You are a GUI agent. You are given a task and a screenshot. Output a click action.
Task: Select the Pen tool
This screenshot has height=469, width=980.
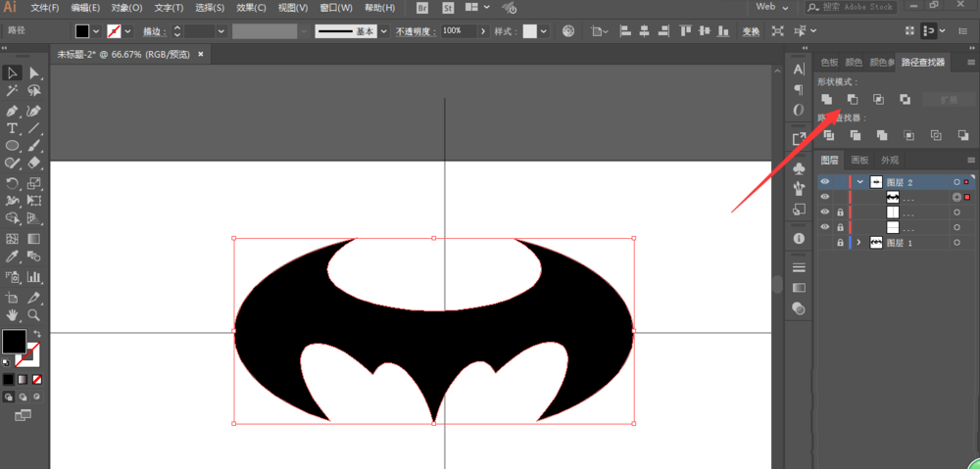(x=12, y=111)
